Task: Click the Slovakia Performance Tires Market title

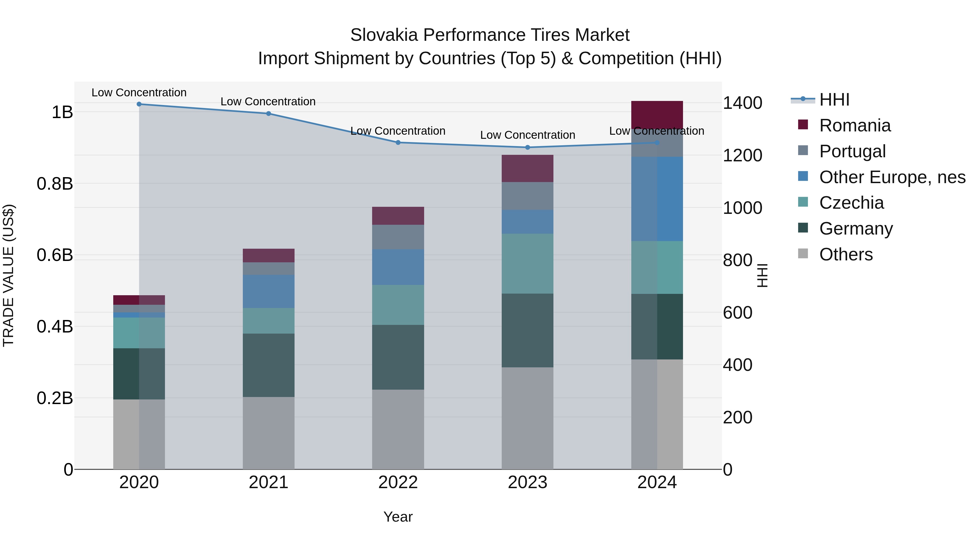Action: [x=490, y=35]
